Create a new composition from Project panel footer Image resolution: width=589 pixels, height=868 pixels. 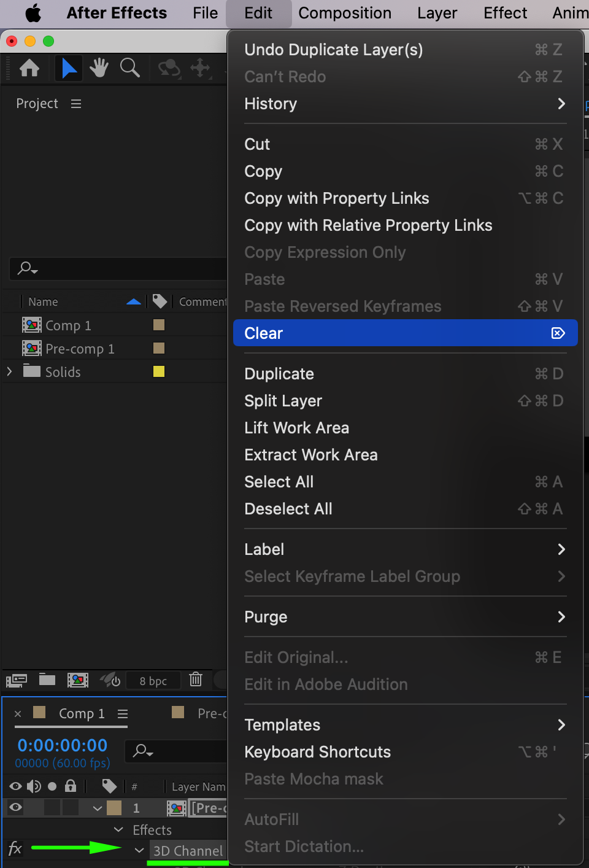[x=78, y=680]
